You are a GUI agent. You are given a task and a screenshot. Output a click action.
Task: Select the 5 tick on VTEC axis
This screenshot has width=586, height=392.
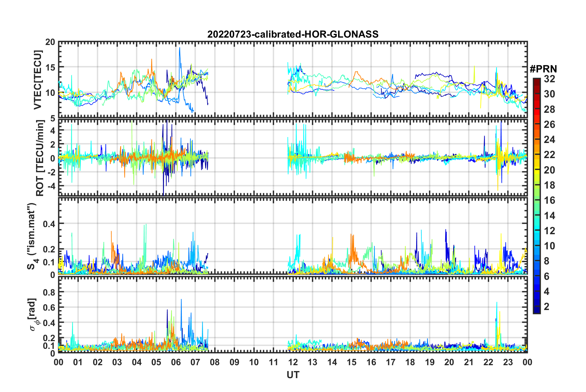click(53, 118)
